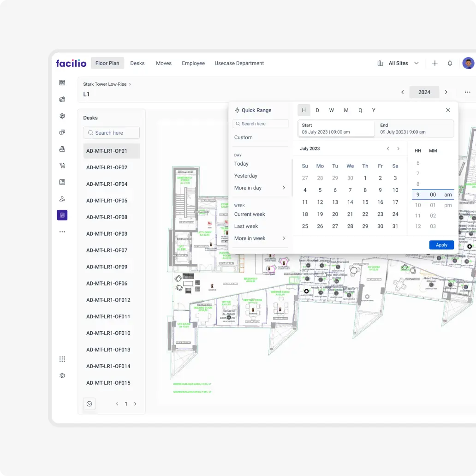The width and height of the screenshot is (476, 476).
Task: Switch to Usecase Department tab
Action: 239,63
